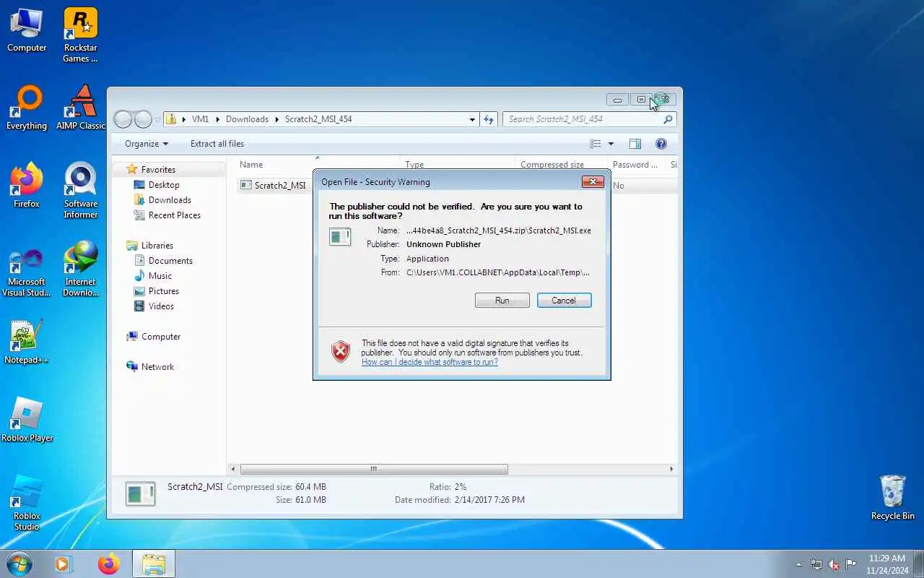Click the Firefox taskbar icon
The height and width of the screenshot is (578, 924).
pos(109,564)
